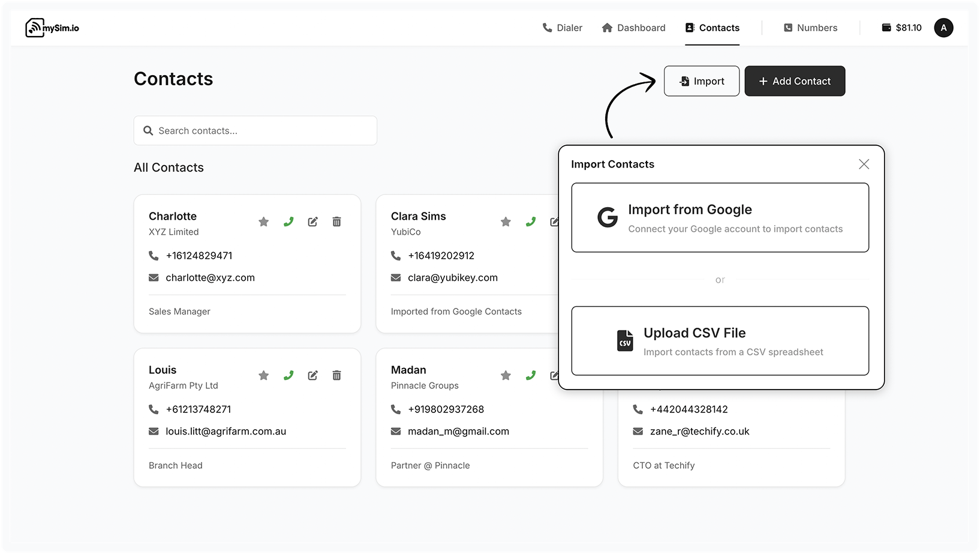Click the Add Contact button
Viewport: 980px width, 554px height.
tap(795, 81)
